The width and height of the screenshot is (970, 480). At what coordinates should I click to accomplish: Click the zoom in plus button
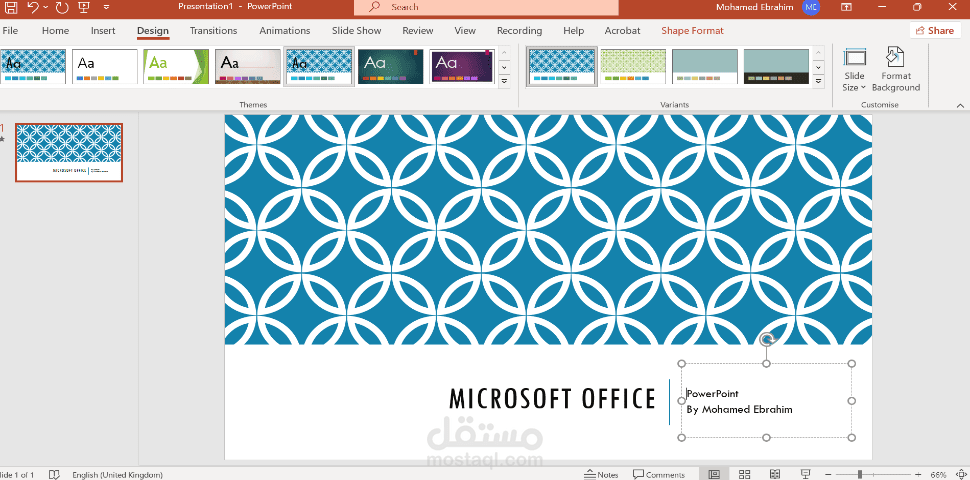pyautogui.click(x=917, y=474)
